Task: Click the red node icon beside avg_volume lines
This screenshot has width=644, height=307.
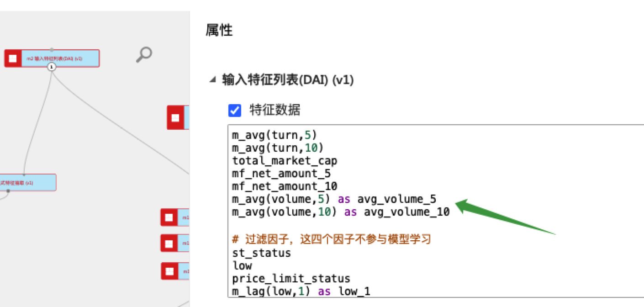Action: point(169,217)
